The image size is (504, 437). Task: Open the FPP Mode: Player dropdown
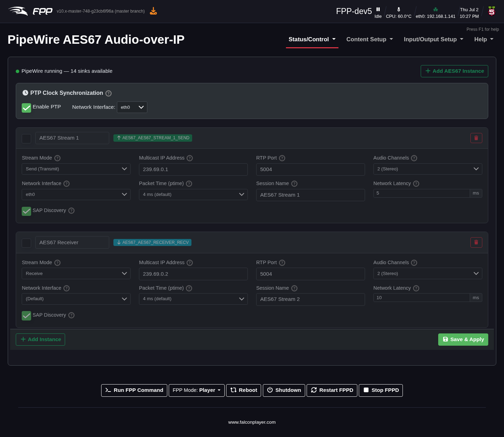pos(197,390)
